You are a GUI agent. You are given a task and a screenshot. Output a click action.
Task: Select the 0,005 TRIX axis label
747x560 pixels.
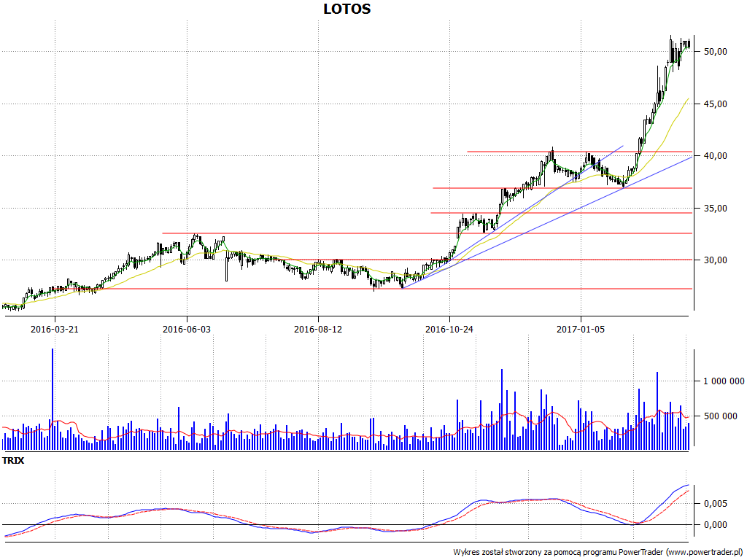(x=716, y=504)
